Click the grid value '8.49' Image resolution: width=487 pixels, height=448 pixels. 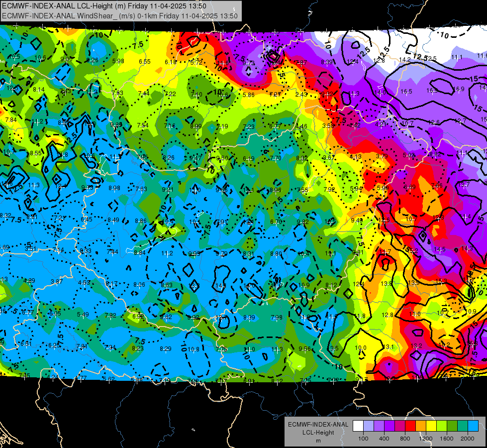point(113,220)
